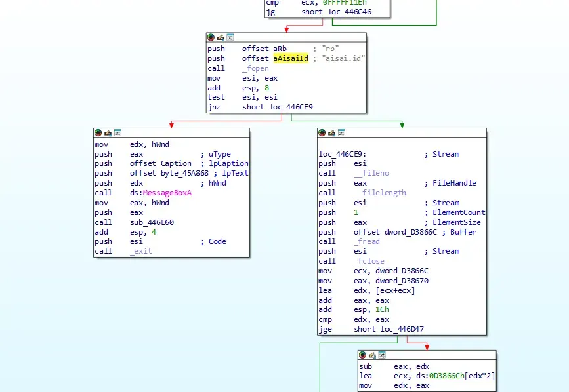This screenshot has width=569, height=392.
Task: Click the group nodes icon on the MessageBoxA block
Action: point(117,133)
